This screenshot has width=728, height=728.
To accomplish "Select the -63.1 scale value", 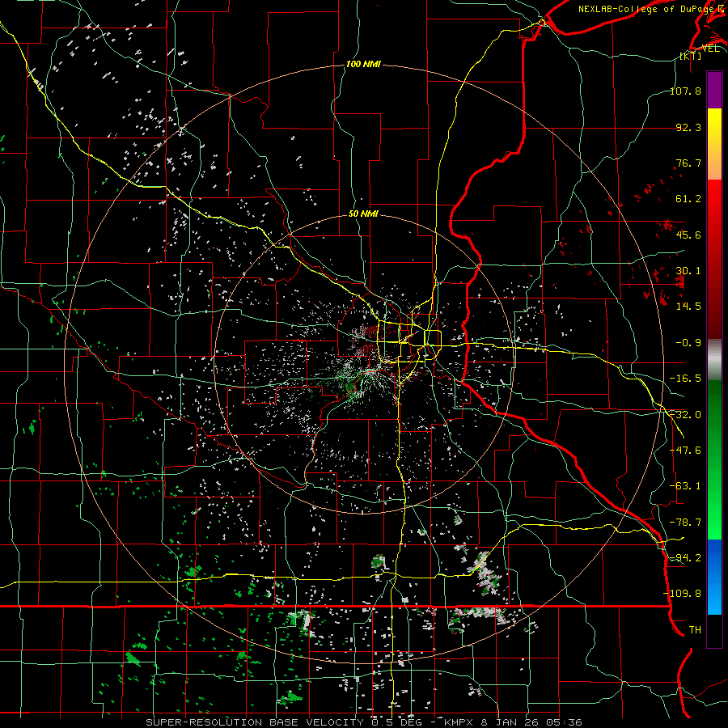I will 686,486.
